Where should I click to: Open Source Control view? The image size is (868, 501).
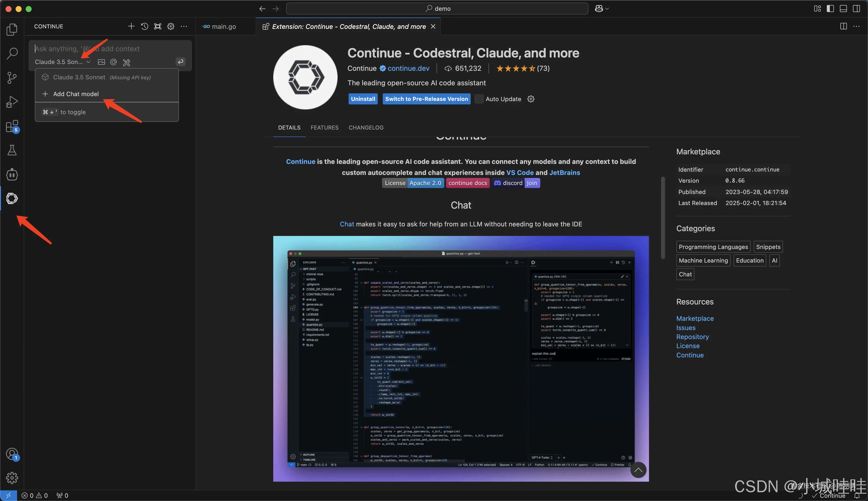(x=12, y=78)
